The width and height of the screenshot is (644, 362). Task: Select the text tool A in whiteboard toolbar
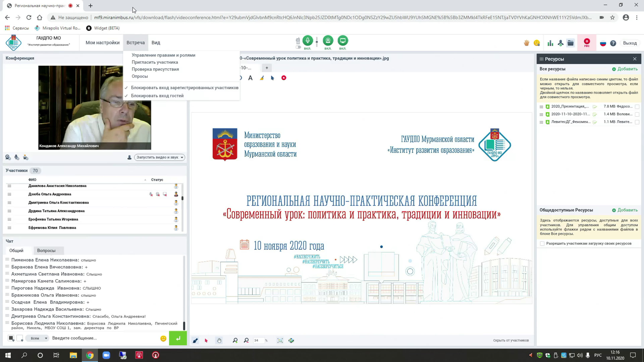click(x=250, y=78)
